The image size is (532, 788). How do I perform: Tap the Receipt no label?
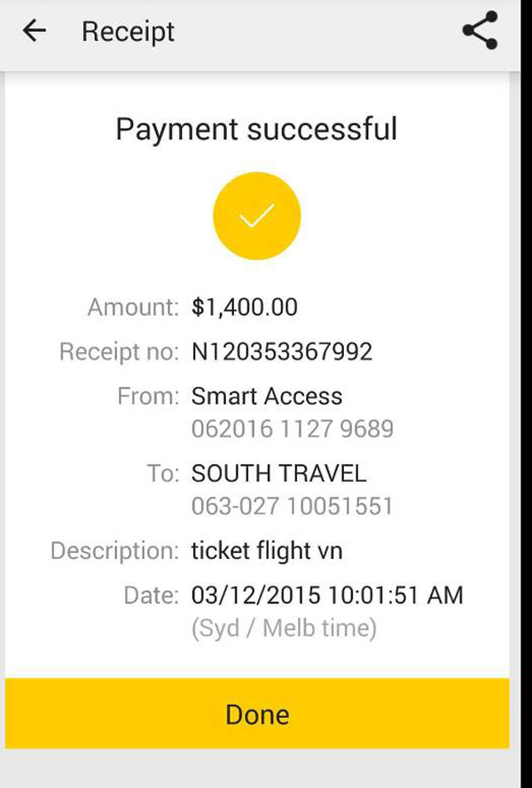119,351
